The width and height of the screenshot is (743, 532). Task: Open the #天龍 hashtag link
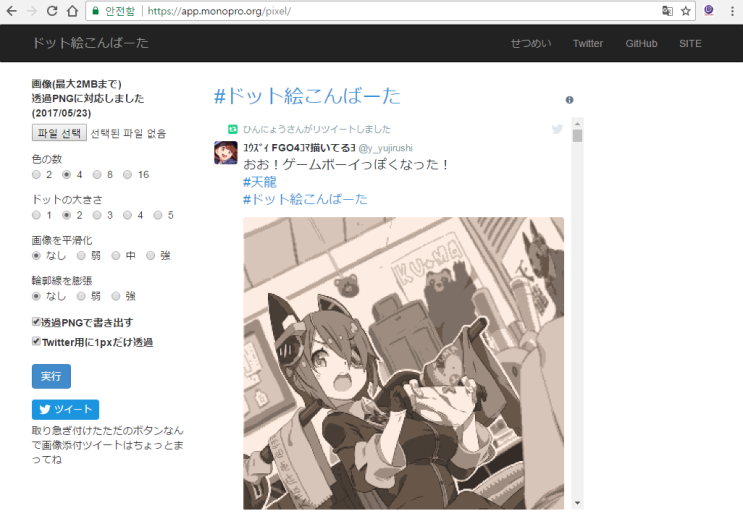coord(260,182)
